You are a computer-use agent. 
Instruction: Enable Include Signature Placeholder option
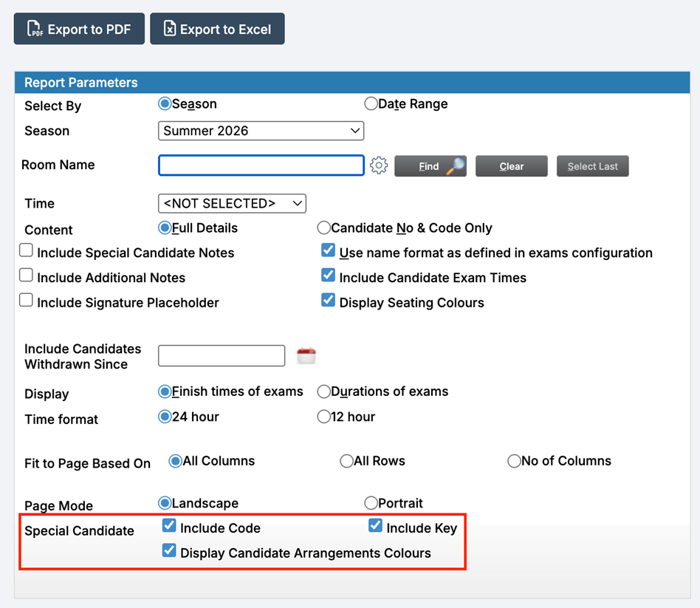(x=27, y=301)
